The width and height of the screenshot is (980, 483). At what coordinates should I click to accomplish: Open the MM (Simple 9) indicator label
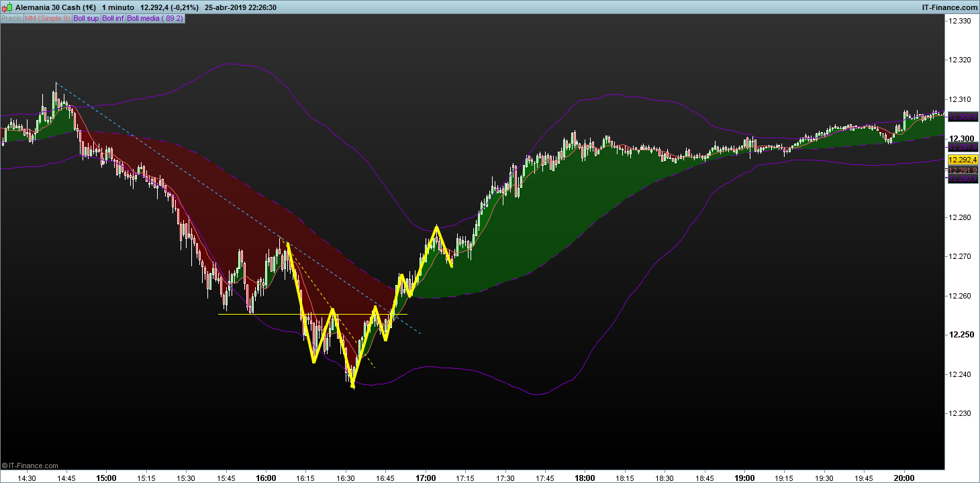click(47, 19)
